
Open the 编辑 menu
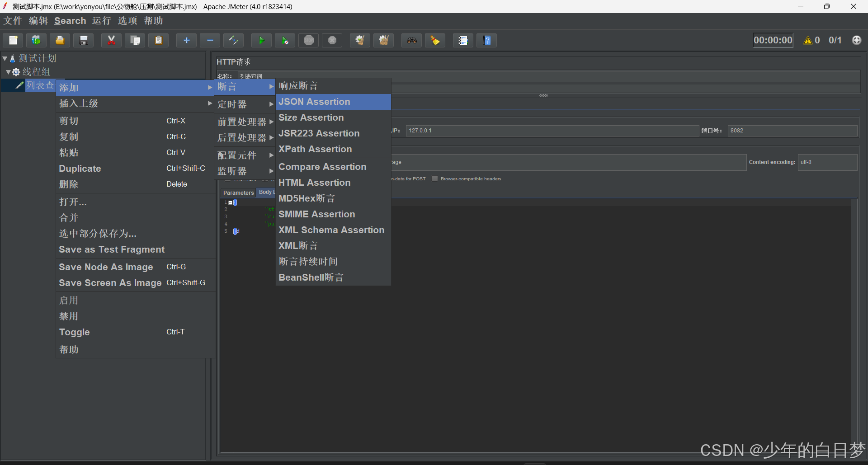[x=38, y=21]
